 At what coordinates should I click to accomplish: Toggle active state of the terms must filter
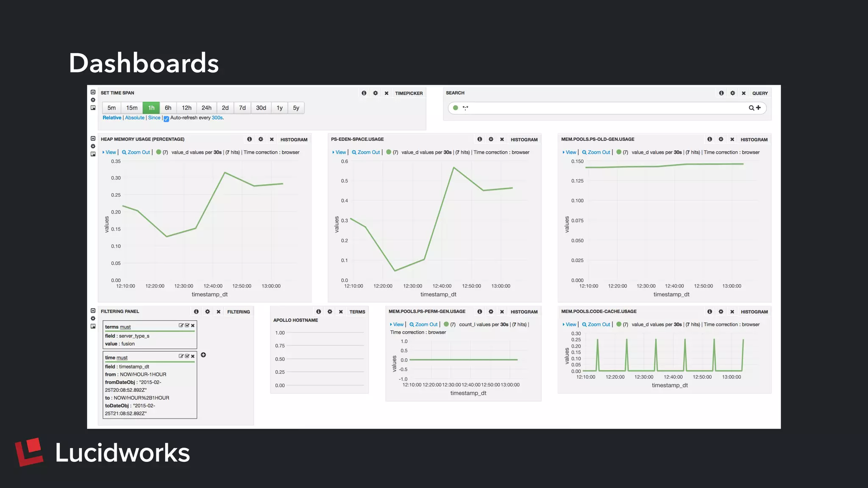187,325
